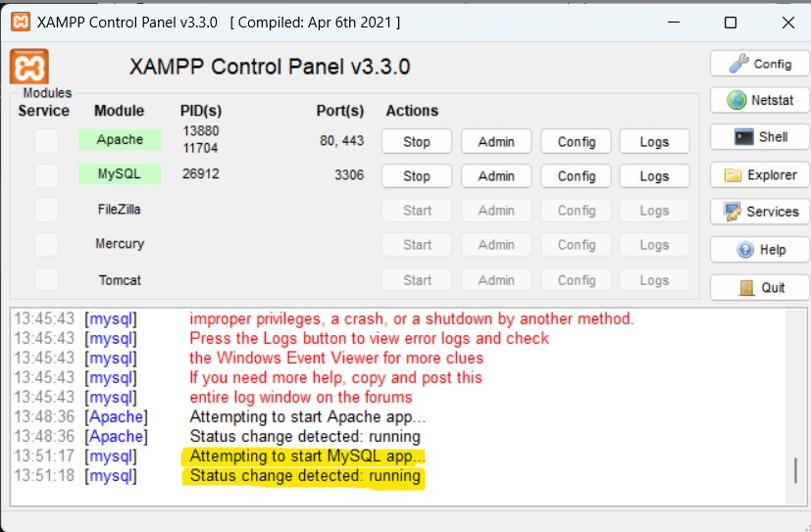Open Help via the question-mark icon
This screenshot has width=811, height=532.
pyautogui.click(x=760, y=250)
